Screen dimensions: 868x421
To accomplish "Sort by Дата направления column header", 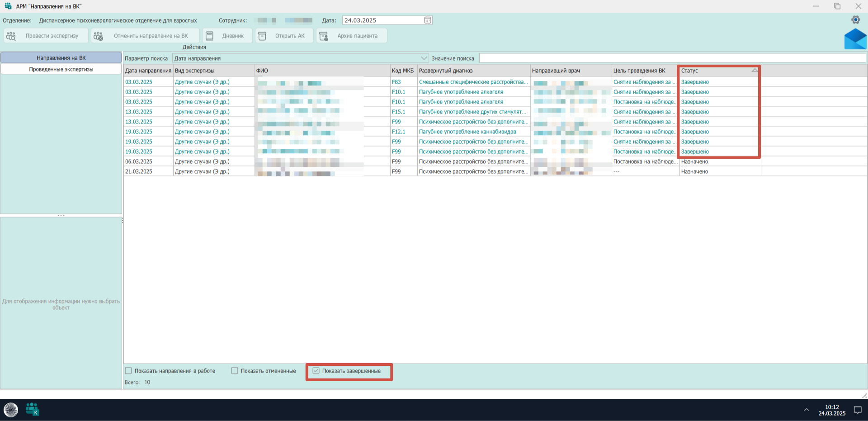I will [148, 71].
